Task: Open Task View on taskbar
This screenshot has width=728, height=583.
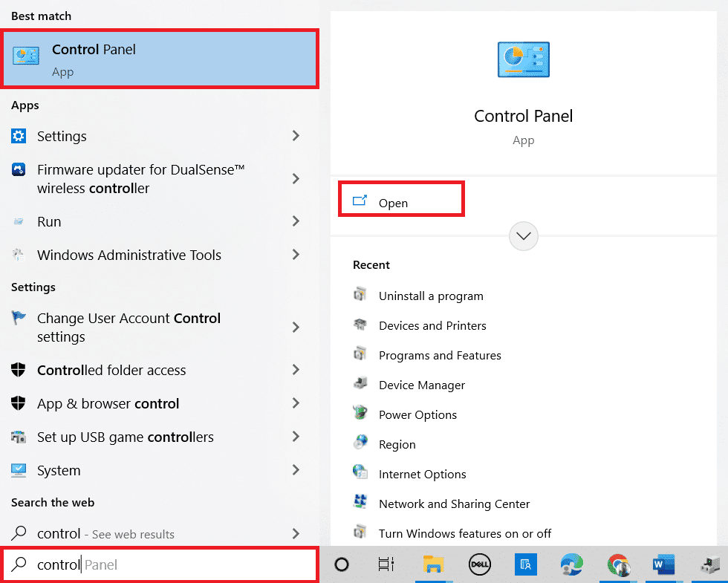Action: coord(386,564)
